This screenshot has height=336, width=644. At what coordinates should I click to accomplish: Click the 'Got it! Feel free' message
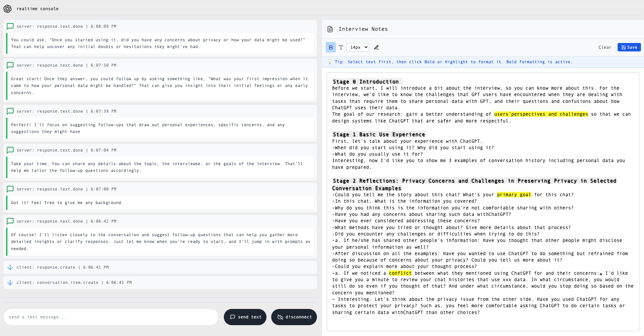click(66, 203)
